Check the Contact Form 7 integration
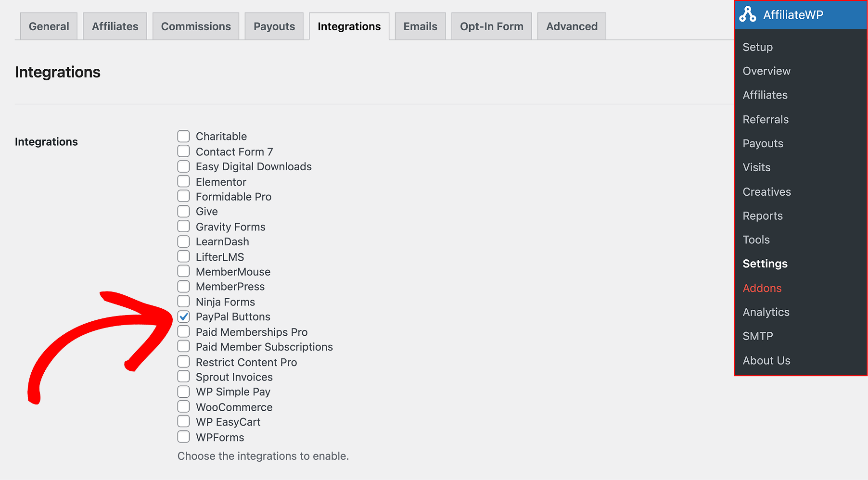 183,151
